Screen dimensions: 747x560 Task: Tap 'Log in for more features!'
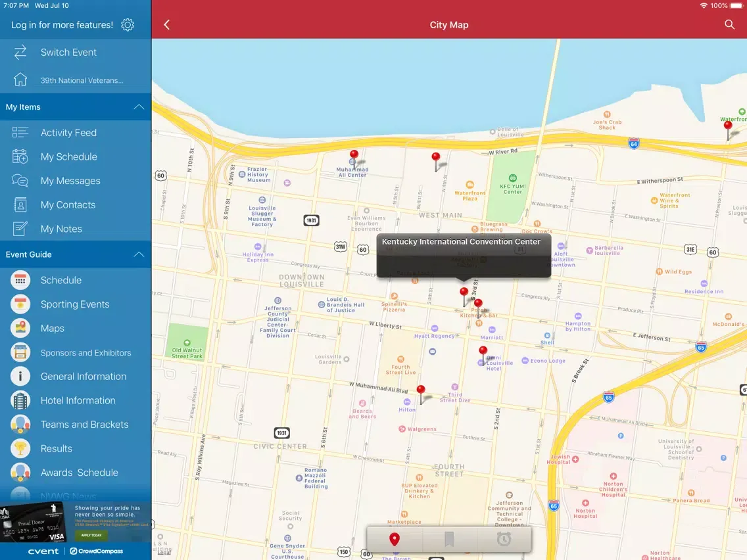[62, 25]
